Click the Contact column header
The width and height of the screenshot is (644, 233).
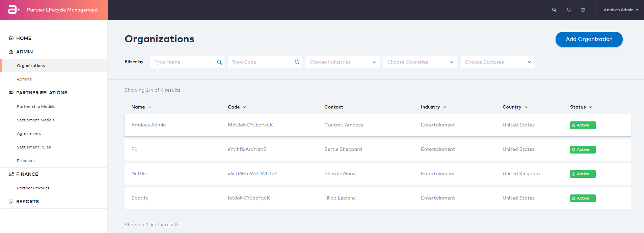click(334, 107)
